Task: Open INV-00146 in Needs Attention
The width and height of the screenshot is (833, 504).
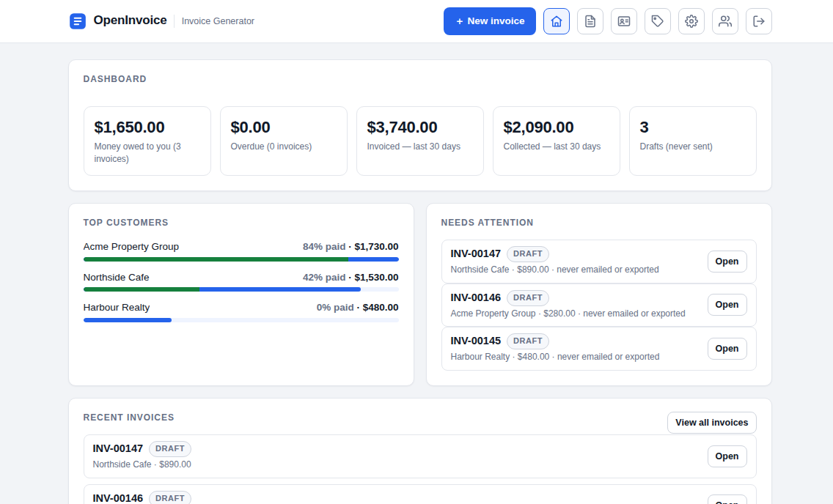Action: point(727,305)
